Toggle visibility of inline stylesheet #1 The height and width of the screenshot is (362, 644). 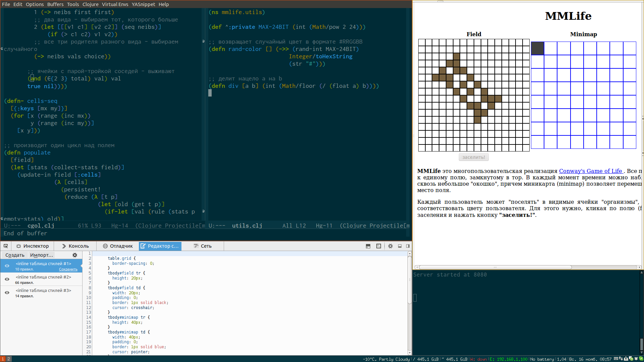click(x=7, y=266)
